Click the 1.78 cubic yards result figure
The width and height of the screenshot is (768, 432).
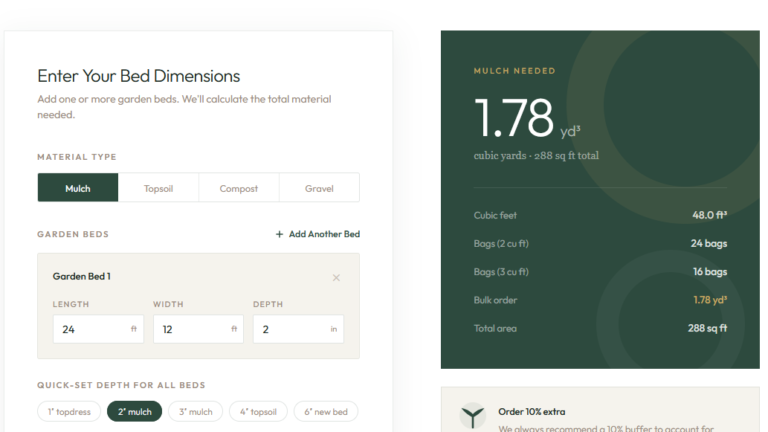tap(514, 118)
